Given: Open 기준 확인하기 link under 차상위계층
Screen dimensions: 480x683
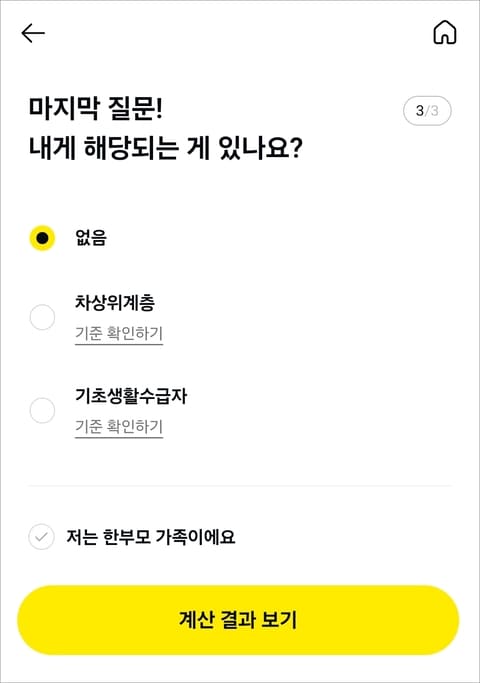Looking at the screenshot, I should coord(119,334).
